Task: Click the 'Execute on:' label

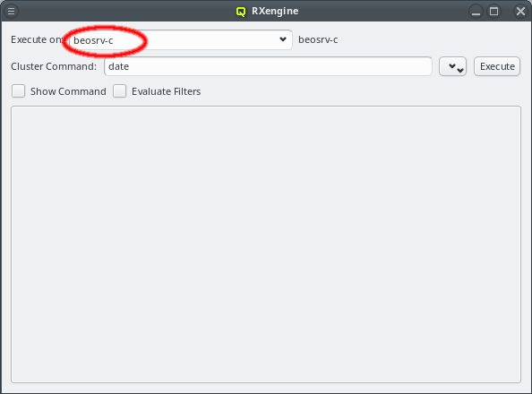Action: [x=37, y=39]
